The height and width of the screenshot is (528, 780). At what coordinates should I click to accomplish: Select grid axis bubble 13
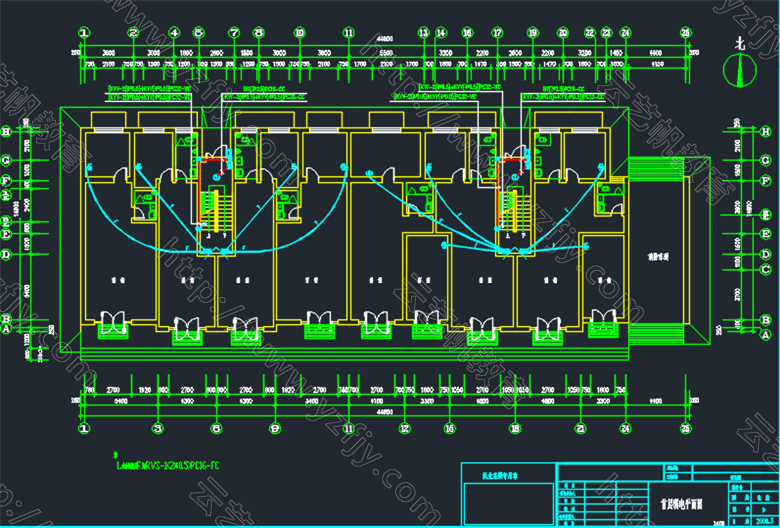423,33
